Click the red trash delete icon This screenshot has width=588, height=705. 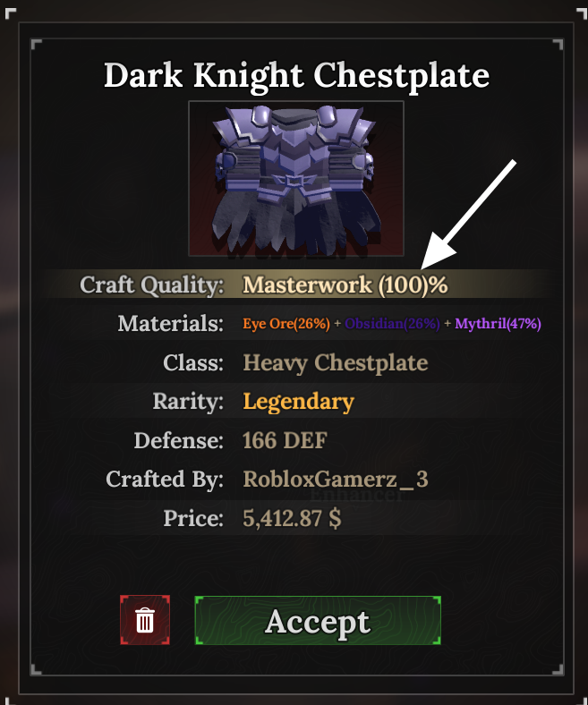click(145, 620)
